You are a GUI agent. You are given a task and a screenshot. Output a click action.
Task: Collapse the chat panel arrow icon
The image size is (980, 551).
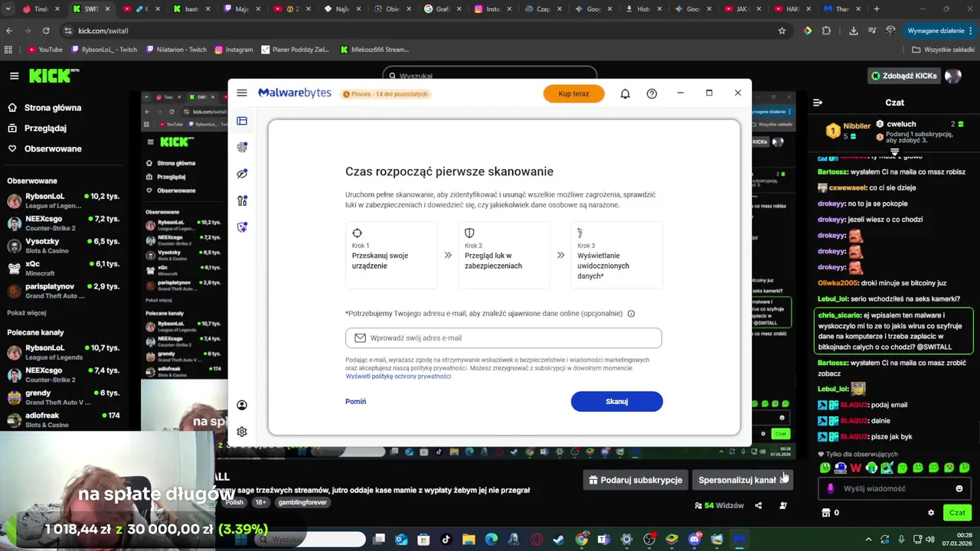[818, 103]
